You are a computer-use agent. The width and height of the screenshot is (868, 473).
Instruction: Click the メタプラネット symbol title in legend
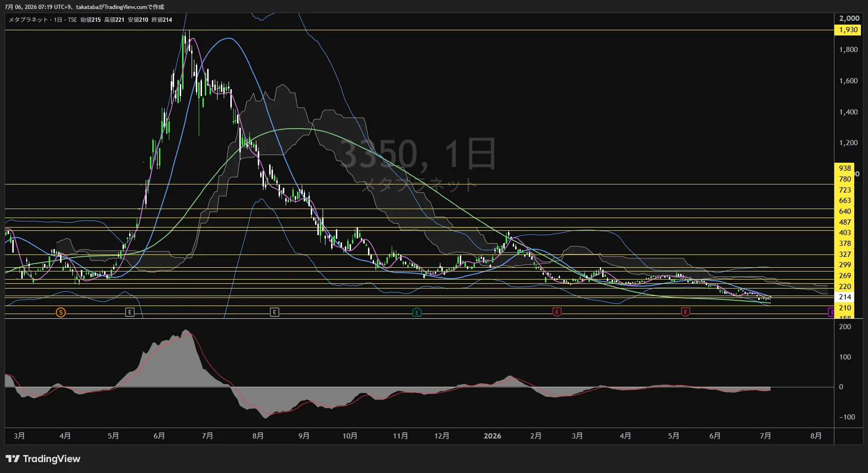coord(28,20)
